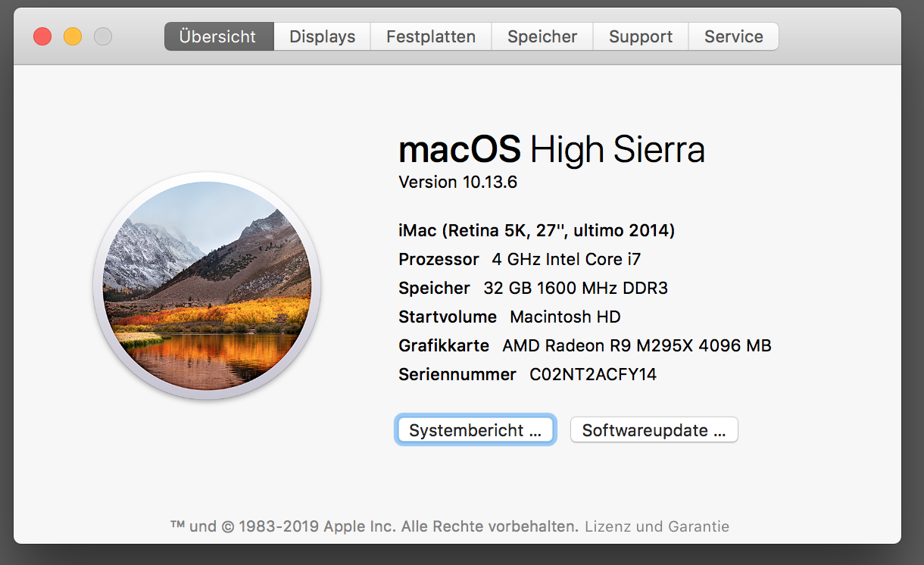Show the Service tab

pyautogui.click(x=734, y=36)
